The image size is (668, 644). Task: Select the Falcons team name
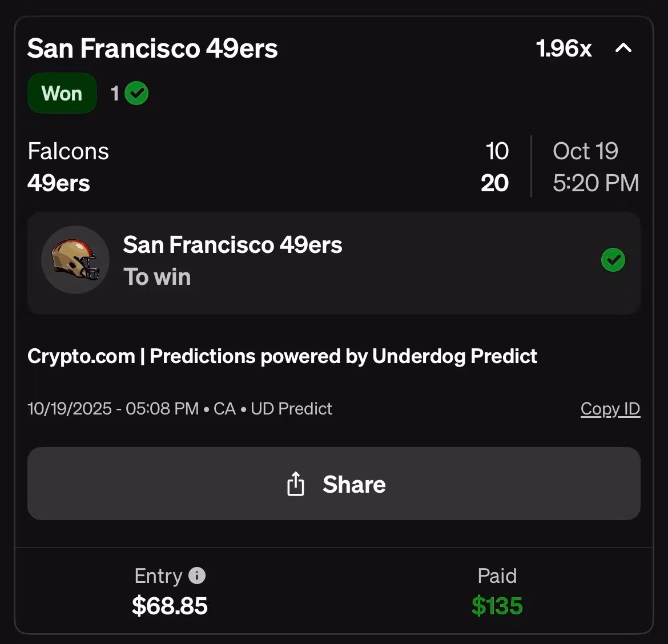point(68,151)
